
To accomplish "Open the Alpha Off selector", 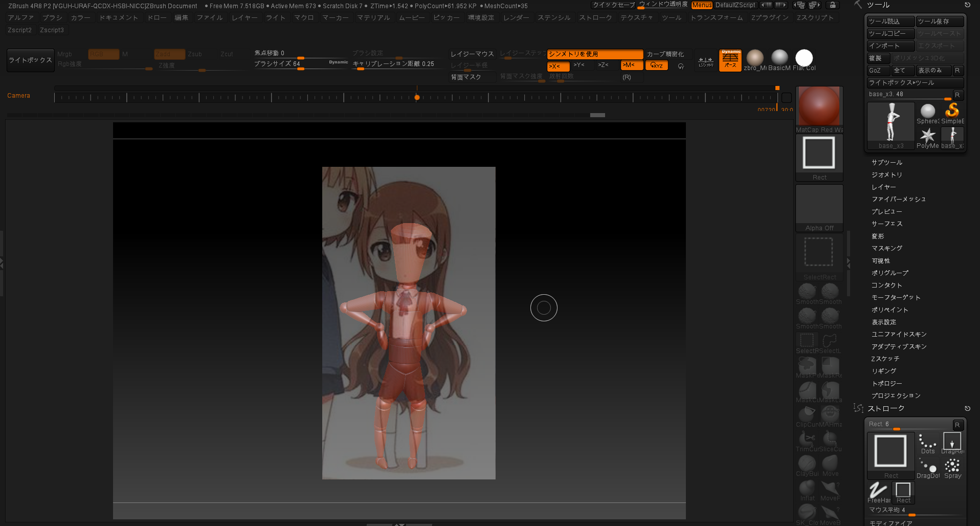I will 819,208.
